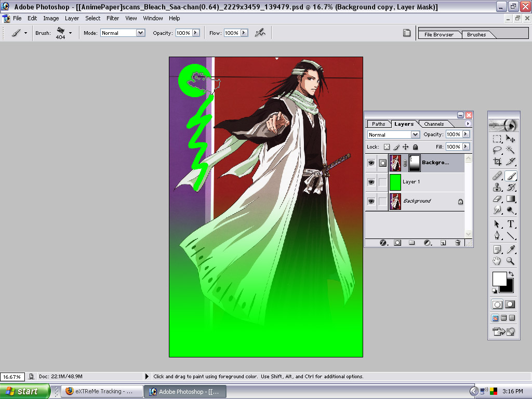The height and width of the screenshot is (399, 532).
Task: Select the Path Selection tool
Action: [x=497, y=224]
